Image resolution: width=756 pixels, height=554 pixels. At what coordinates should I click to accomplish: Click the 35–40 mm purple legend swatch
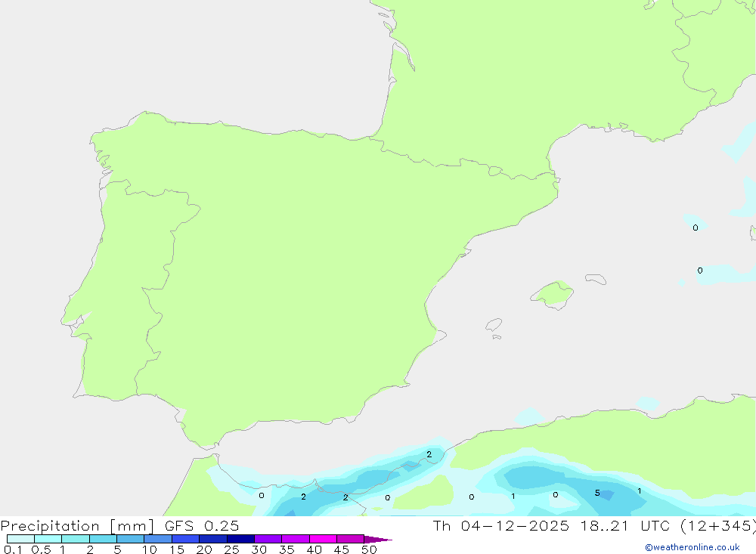pyautogui.click(x=295, y=539)
